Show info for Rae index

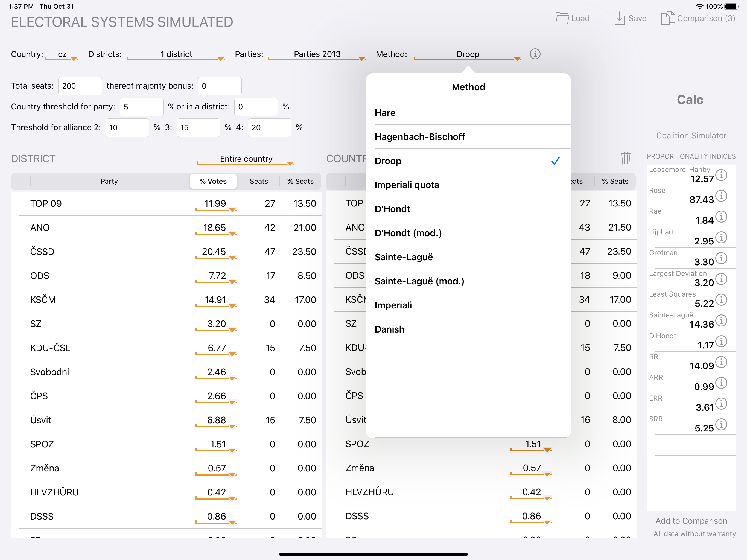click(x=721, y=217)
